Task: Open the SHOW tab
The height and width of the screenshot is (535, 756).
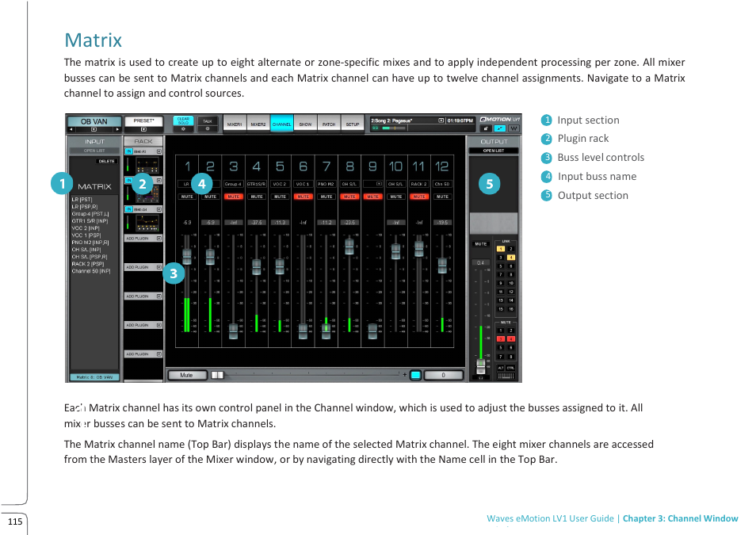Action: coord(305,124)
